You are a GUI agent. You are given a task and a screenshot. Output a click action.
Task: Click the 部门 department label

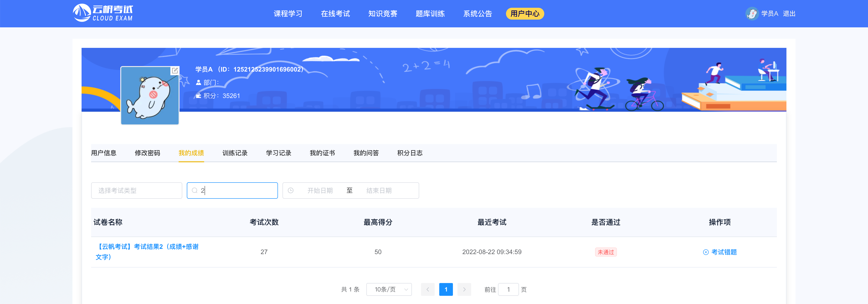[211, 82]
